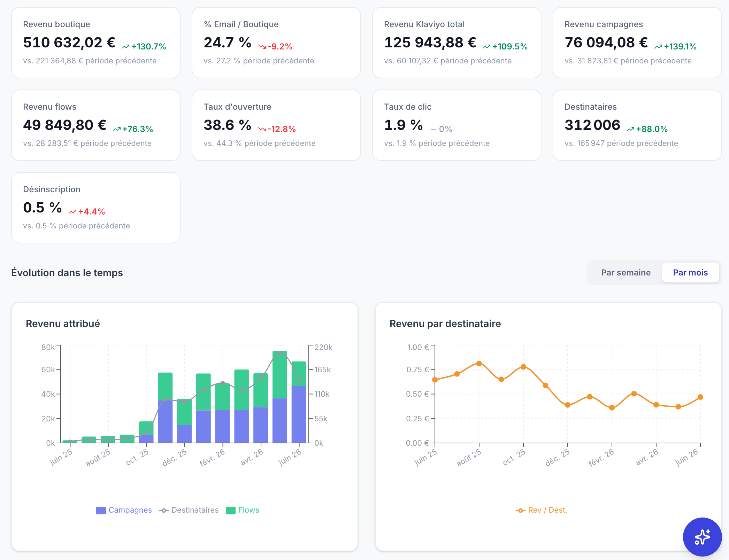This screenshot has width=729, height=560.
Task: Click the 125 943,88 € Klaviyo value
Action: (430, 42)
